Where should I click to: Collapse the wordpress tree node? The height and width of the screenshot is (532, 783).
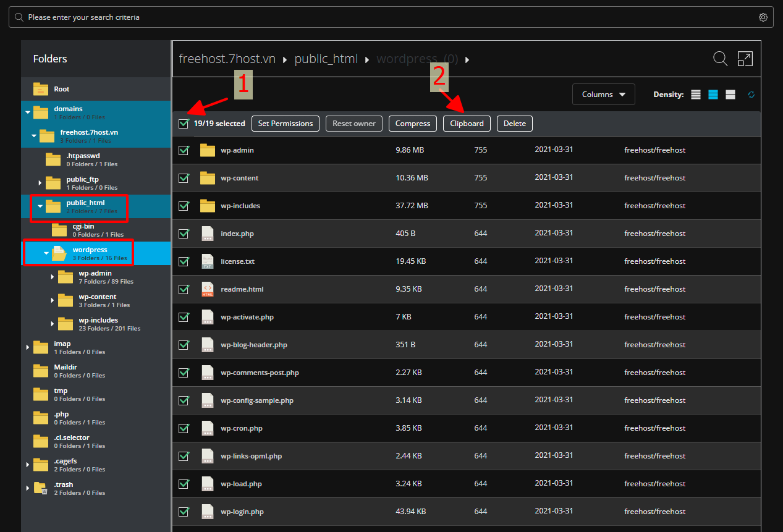tap(46, 253)
